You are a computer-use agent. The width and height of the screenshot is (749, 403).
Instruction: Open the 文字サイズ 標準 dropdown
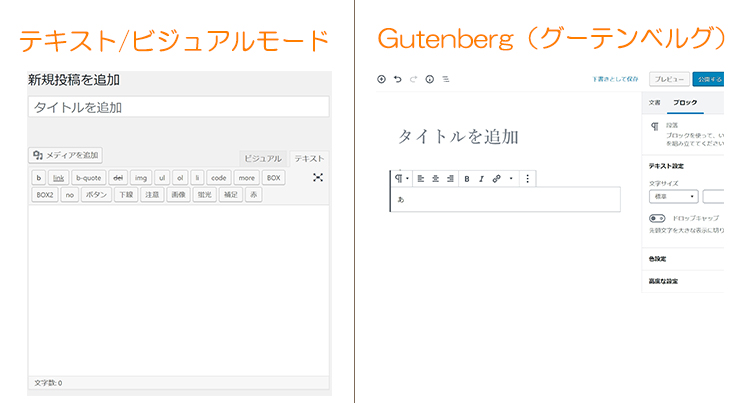pyautogui.click(x=674, y=196)
